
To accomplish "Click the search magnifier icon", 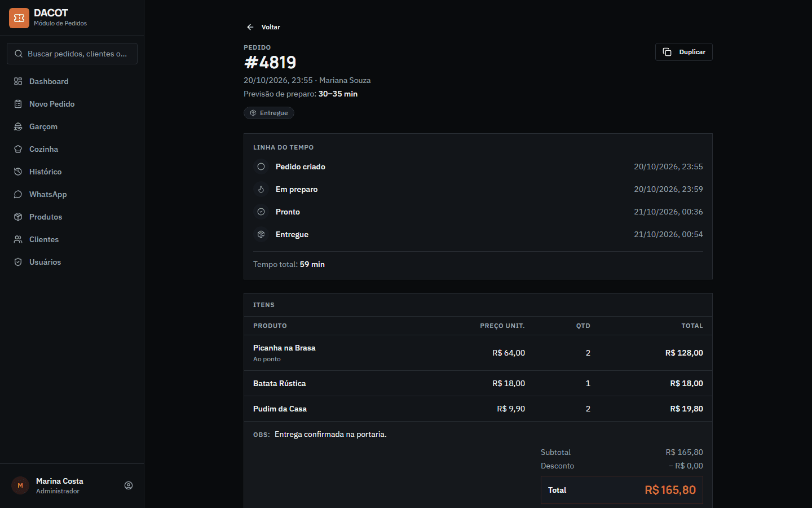I will pyautogui.click(x=19, y=54).
